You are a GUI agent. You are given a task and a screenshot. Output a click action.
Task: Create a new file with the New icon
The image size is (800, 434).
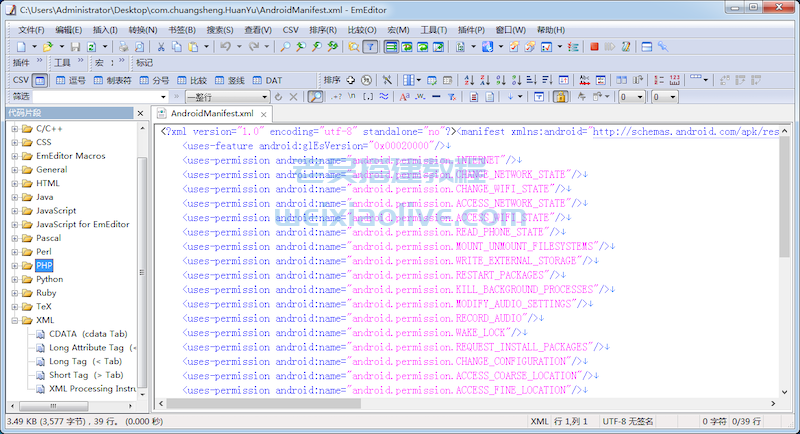21,47
